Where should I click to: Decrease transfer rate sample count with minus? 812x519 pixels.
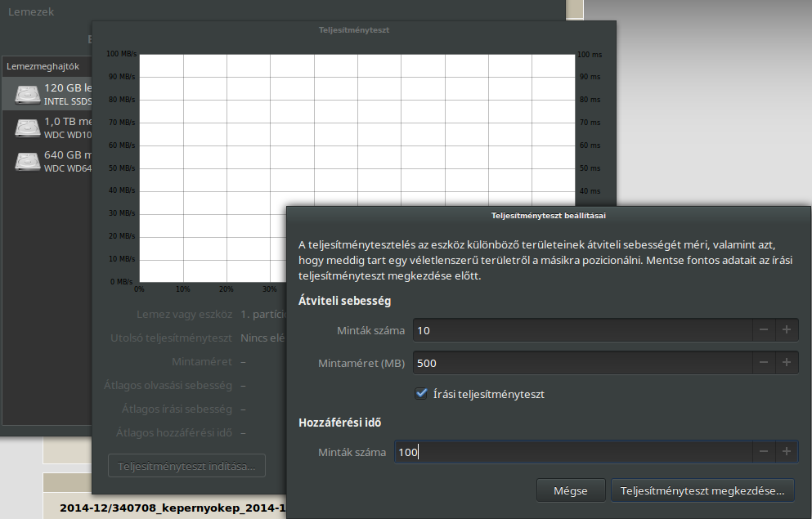tap(763, 330)
